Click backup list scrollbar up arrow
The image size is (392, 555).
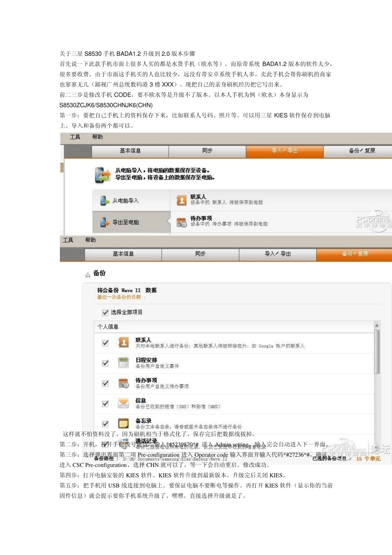point(377,325)
